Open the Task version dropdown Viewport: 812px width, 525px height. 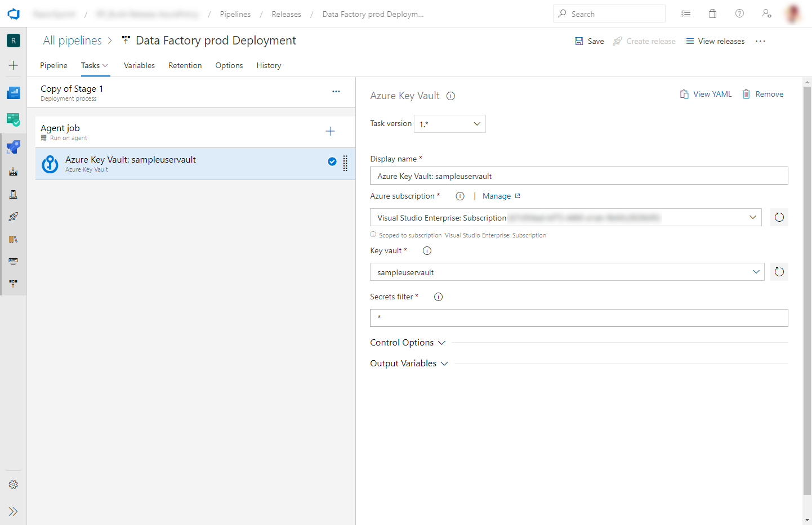pos(450,124)
